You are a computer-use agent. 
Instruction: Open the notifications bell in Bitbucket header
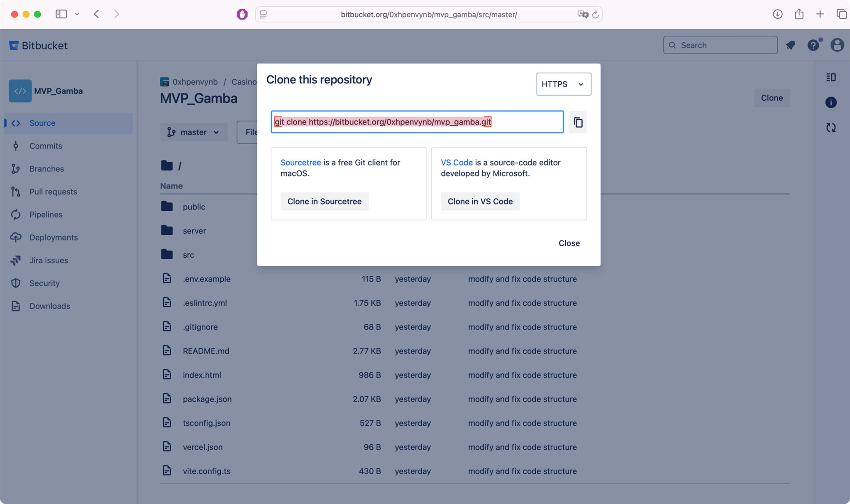click(x=791, y=45)
